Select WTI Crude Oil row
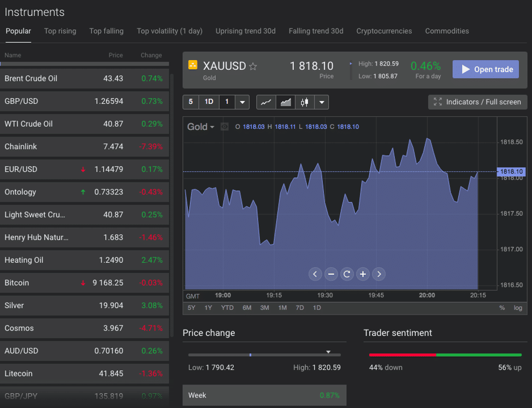This screenshot has width=532, height=408. [x=85, y=124]
